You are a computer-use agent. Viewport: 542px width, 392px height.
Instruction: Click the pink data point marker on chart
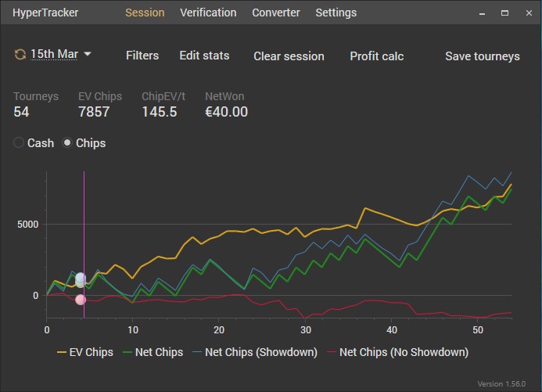click(x=81, y=300)
